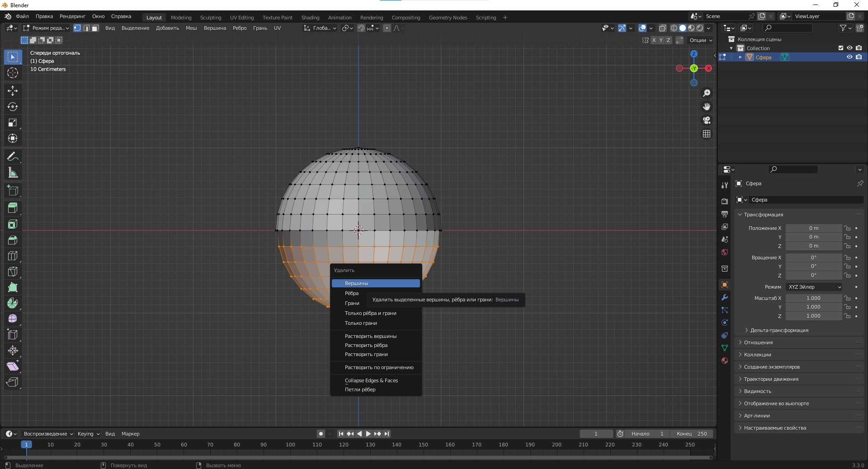Click Положение X value field
868x469 pixels.
coord(813,228)
